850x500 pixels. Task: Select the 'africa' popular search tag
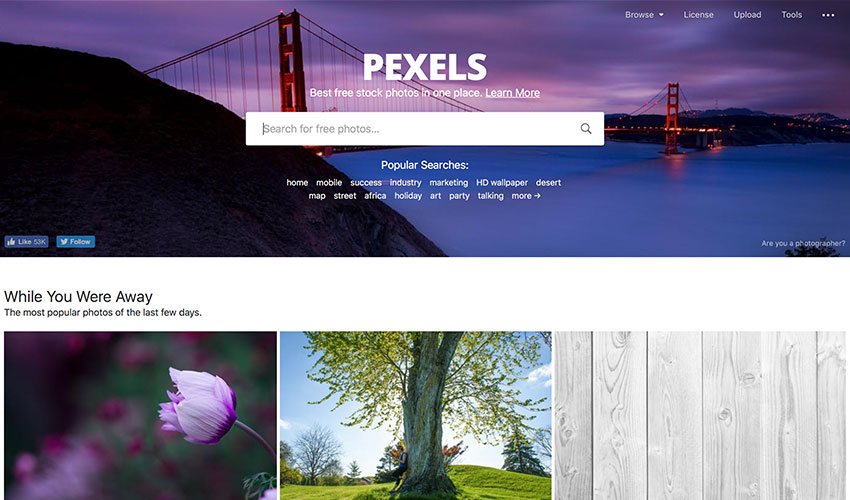click(375, 196)
